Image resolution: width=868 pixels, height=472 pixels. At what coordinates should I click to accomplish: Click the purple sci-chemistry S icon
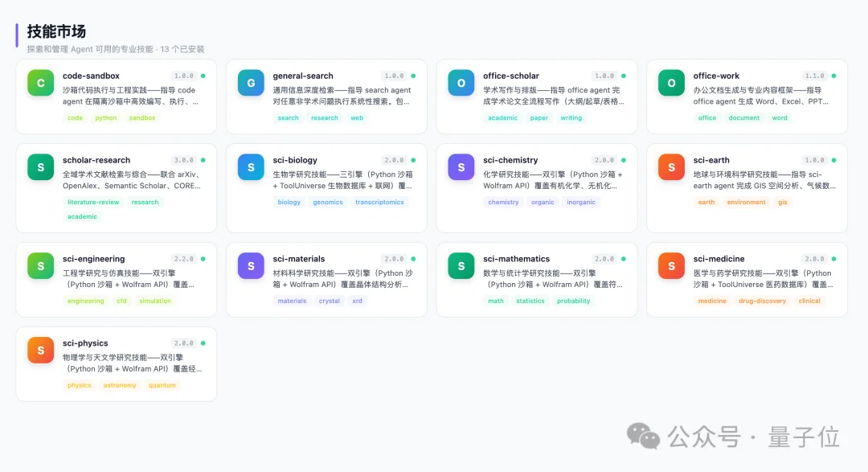(461, 167)
